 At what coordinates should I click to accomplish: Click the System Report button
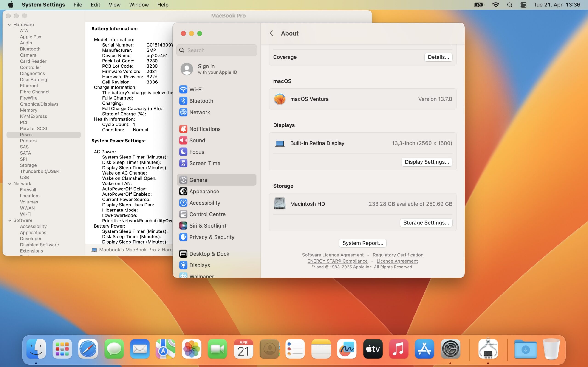tap(362, 243)
